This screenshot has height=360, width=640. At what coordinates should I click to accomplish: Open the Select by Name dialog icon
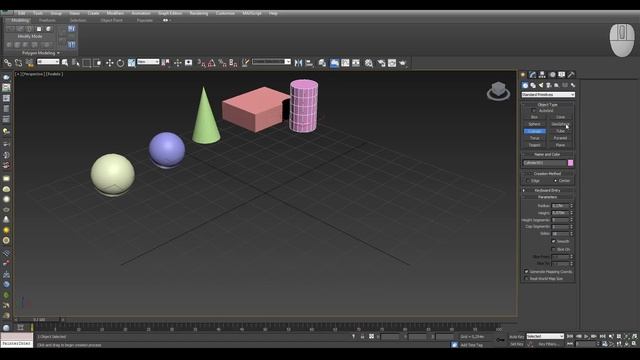[76, 62]
